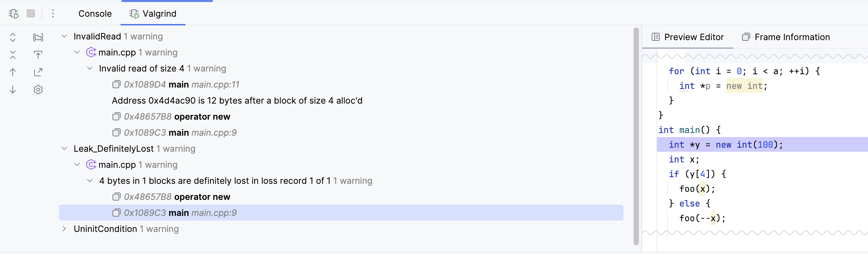The image size is (868, 254).
Task: Collapse the Invalid read of size 4 entry
Action: [90, 69]
